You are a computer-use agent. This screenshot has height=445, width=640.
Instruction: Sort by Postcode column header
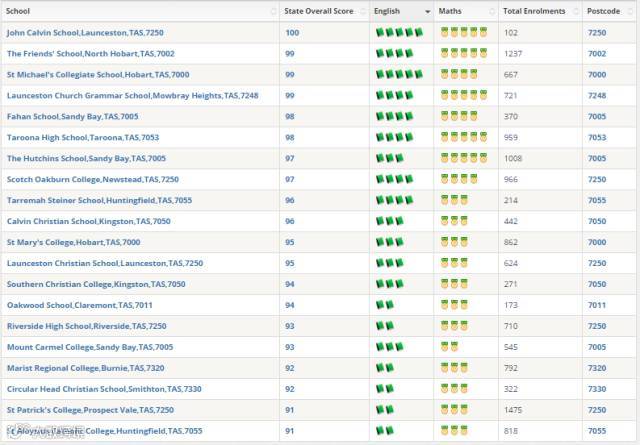(609, 11)
